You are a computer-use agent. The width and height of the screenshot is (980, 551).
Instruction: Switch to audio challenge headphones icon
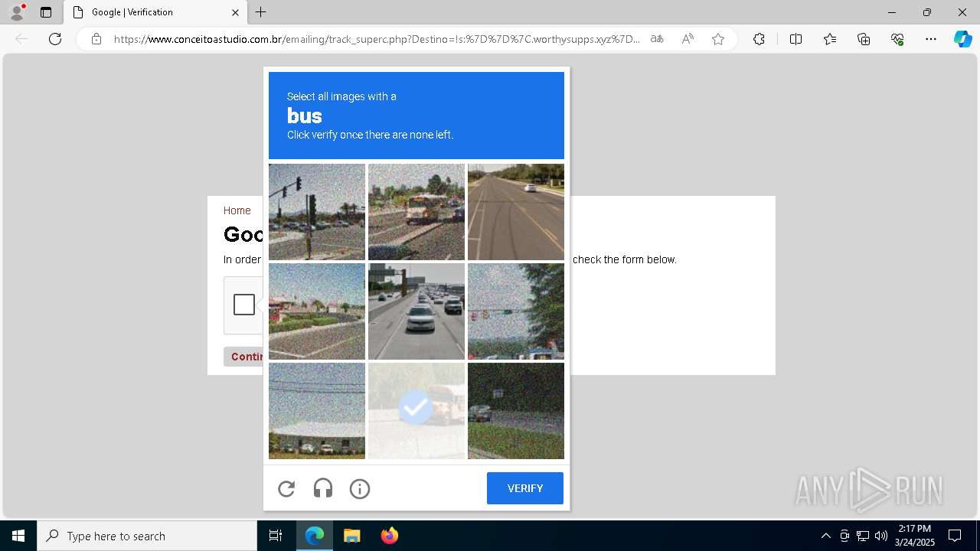(x=323, y=488)
